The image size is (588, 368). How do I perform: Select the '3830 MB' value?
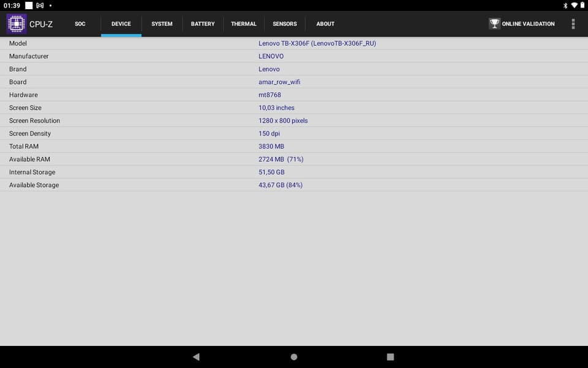271,147
